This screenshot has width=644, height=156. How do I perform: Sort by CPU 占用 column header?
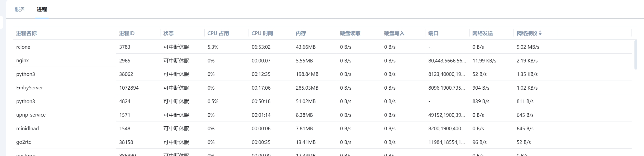[x=218, y=33]
